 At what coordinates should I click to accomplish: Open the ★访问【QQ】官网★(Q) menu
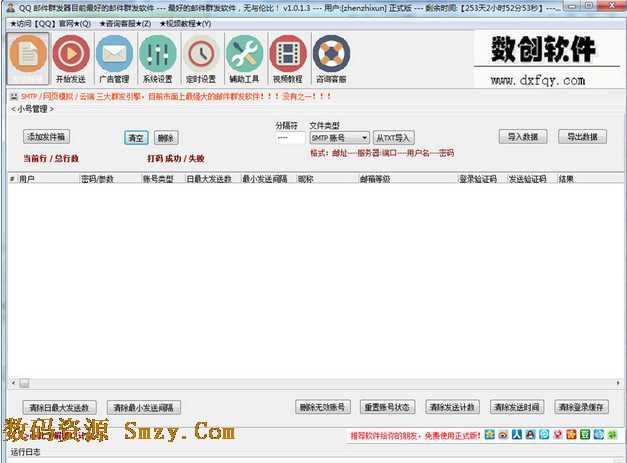(x=50, y=24)
